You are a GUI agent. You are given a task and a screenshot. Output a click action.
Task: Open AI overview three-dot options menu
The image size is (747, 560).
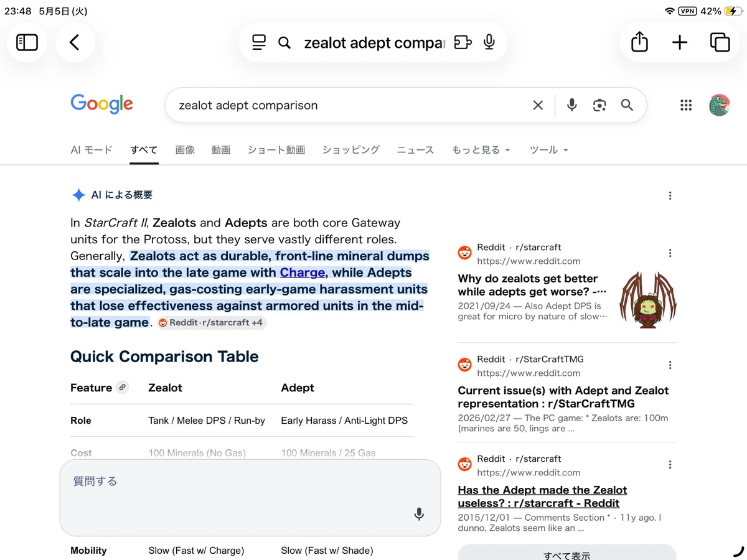click(x=670, y=195)
